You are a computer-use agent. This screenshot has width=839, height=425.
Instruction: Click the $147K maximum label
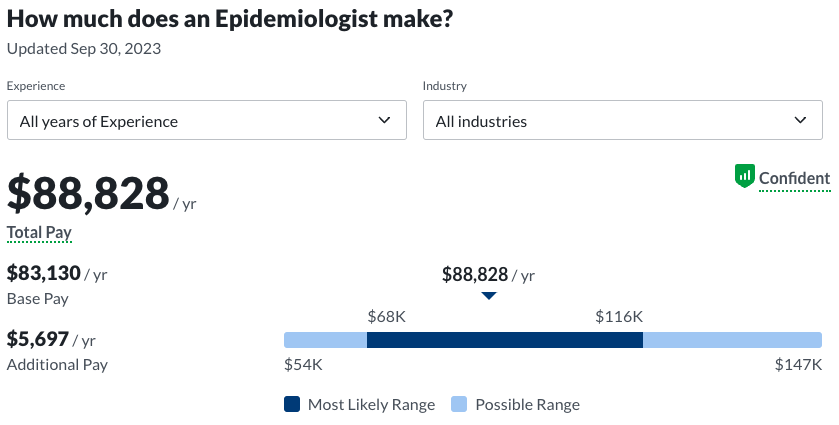tap(798, 365)
